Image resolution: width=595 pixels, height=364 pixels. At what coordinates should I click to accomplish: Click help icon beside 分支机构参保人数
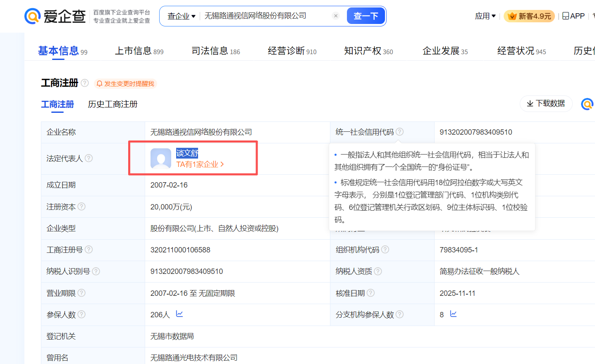(399, 314)
